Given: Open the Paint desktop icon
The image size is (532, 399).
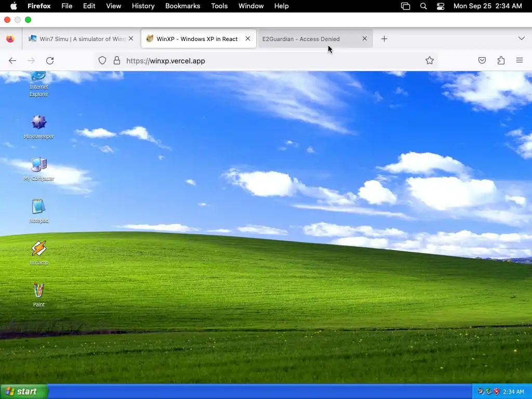Looking at the screenshot, I should (x=38, y=295).
